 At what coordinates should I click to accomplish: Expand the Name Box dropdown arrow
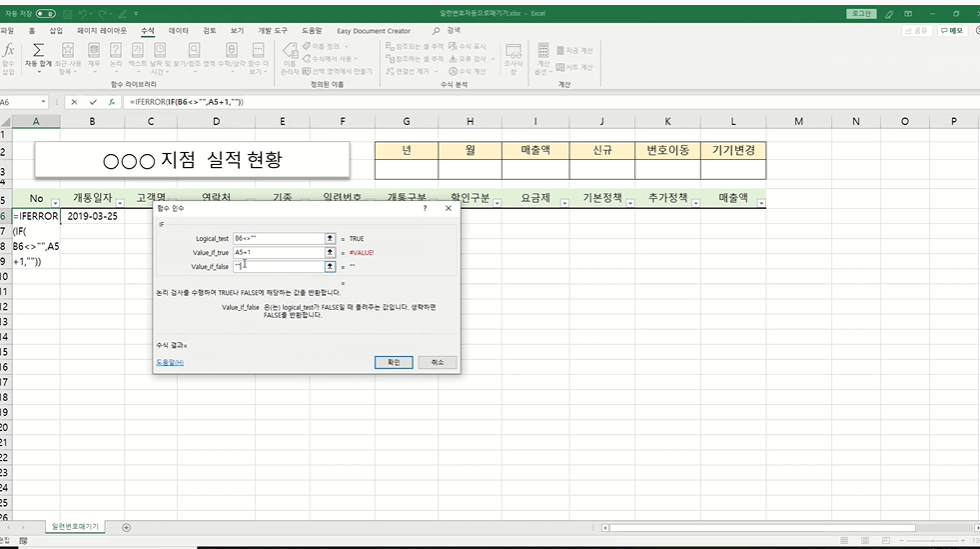click(x=44, y=102)
